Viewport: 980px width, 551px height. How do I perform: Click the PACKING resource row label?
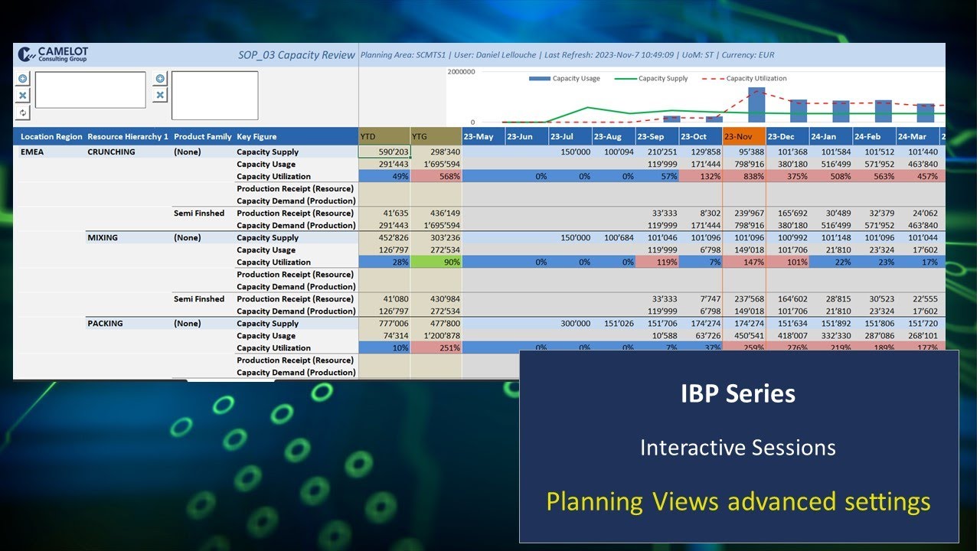tap(106, 324)
